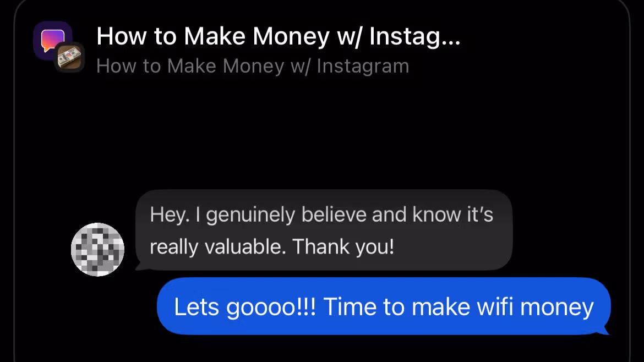Select the incoming 'Hey. I genuinely believe' message

coord(324,231)
